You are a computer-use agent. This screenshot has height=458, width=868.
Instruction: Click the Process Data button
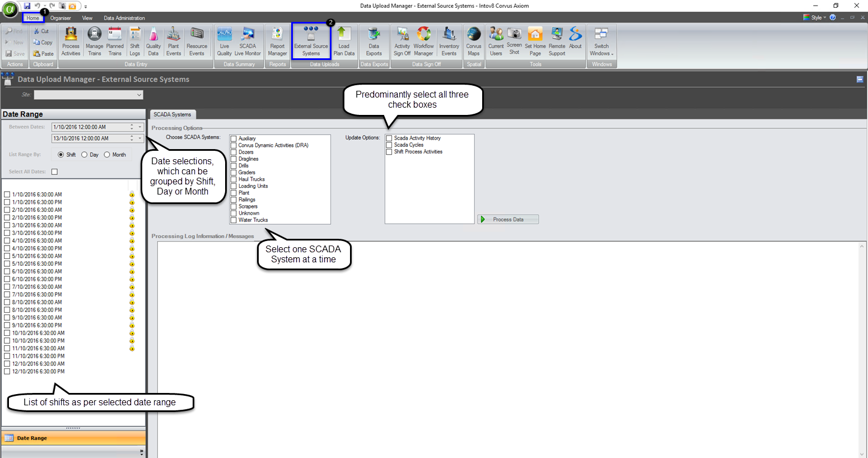507,219
